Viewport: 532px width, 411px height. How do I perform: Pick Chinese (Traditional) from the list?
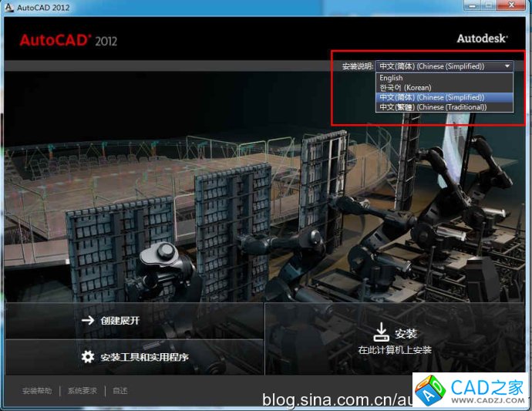[x=433, y=107]
